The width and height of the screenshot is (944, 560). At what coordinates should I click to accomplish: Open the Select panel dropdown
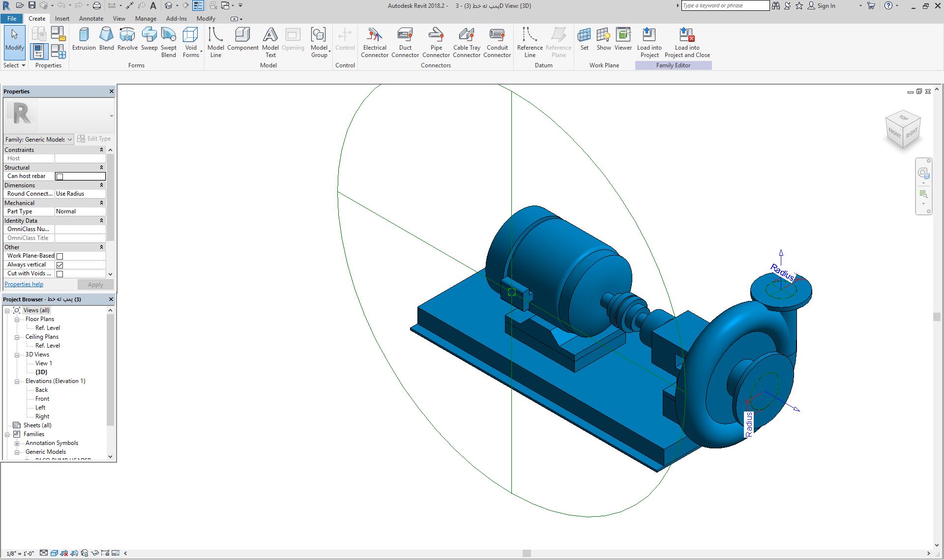14,65
